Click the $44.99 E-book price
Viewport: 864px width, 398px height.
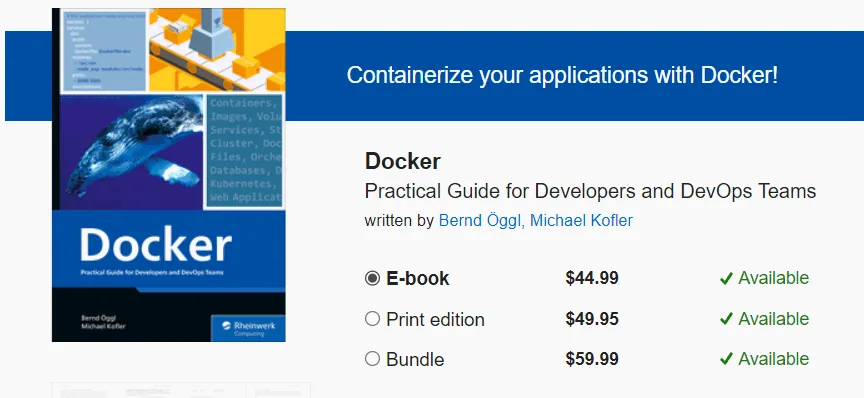592,278
